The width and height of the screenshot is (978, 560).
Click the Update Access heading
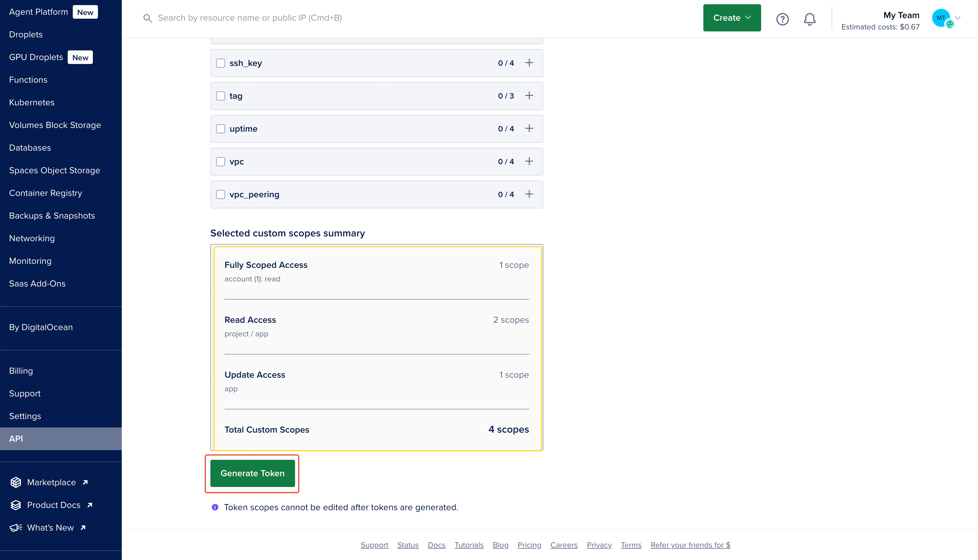(255, 375)
